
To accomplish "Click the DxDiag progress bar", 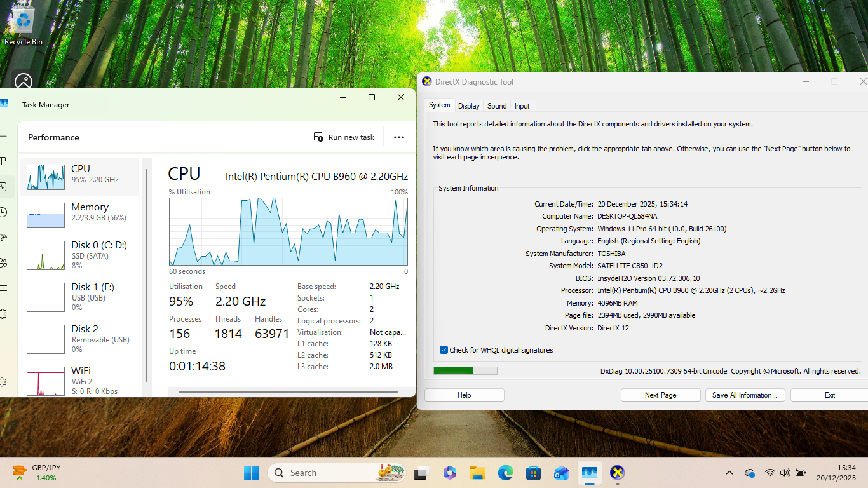I will click(465, 370).
